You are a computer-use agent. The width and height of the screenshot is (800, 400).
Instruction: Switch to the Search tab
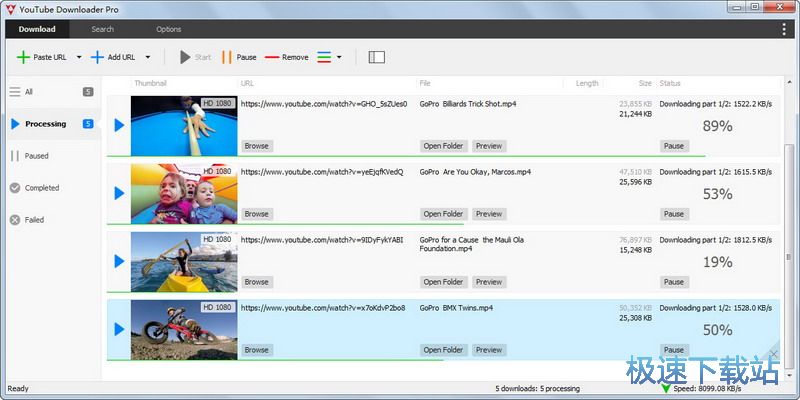point(102,29)
